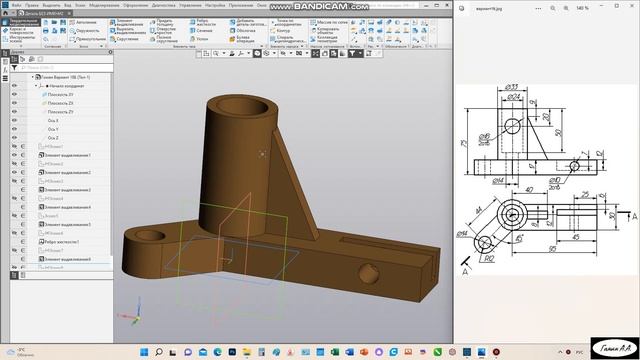The height and width of the screenshot is (360, 640).
Task: Open dropdown arrow next to the home icon
Action: click(x=13, y=13)
